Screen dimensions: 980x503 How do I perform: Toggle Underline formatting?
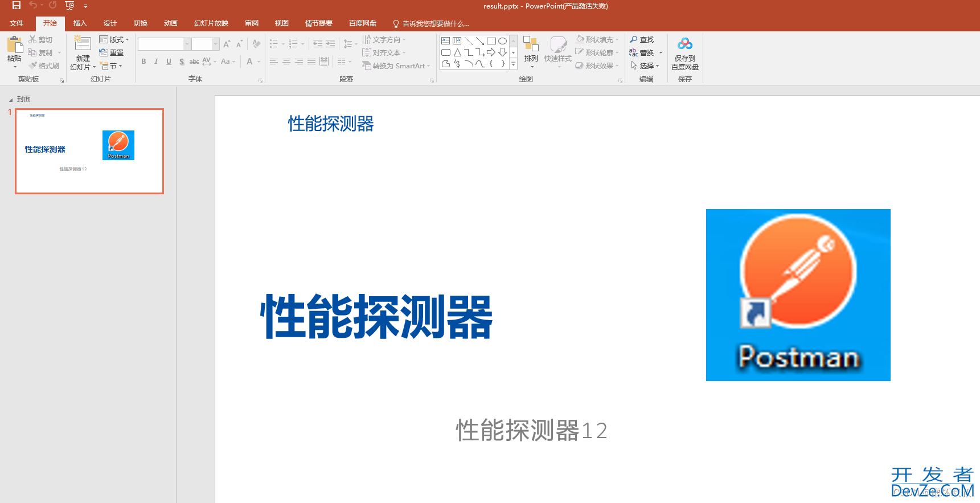169,62
